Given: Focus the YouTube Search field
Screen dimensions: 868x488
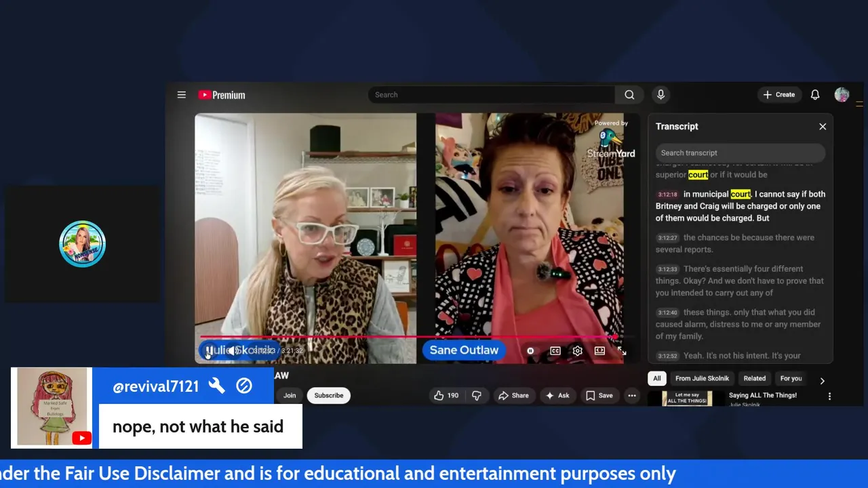Looking at the screenshot, I should pos(492,95).
